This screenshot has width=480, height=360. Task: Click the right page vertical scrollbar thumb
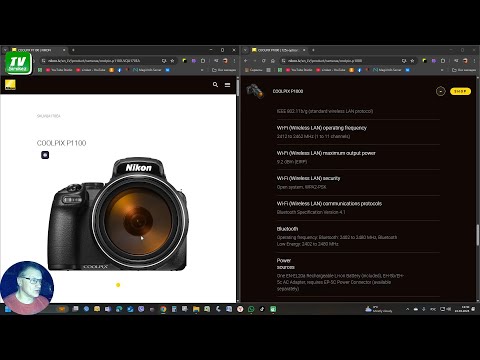pyautogui.click(x=477, y=235)
